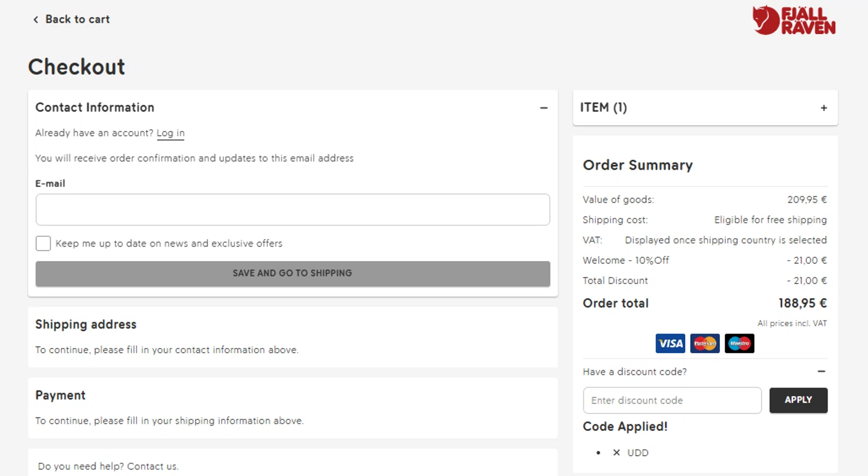This screenshot has width=868, height=476.
Task: Open the Contact us help link
Action: tap(153, 466)
